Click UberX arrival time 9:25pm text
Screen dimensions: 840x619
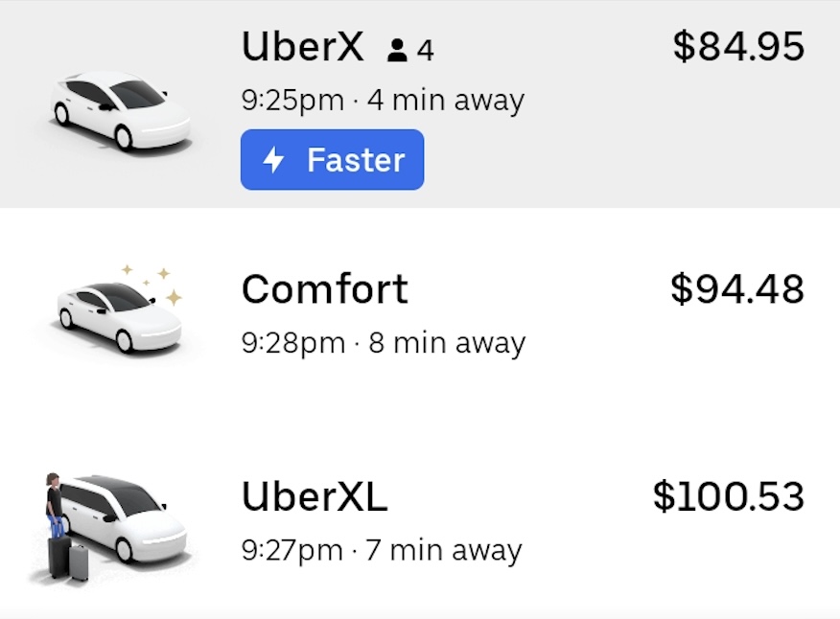[x=292, y=101]
